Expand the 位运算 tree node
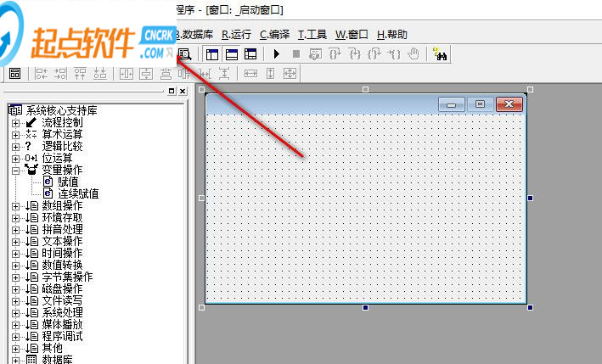The height and width of the screenshot is (364, 602). [x=15, y=159]
